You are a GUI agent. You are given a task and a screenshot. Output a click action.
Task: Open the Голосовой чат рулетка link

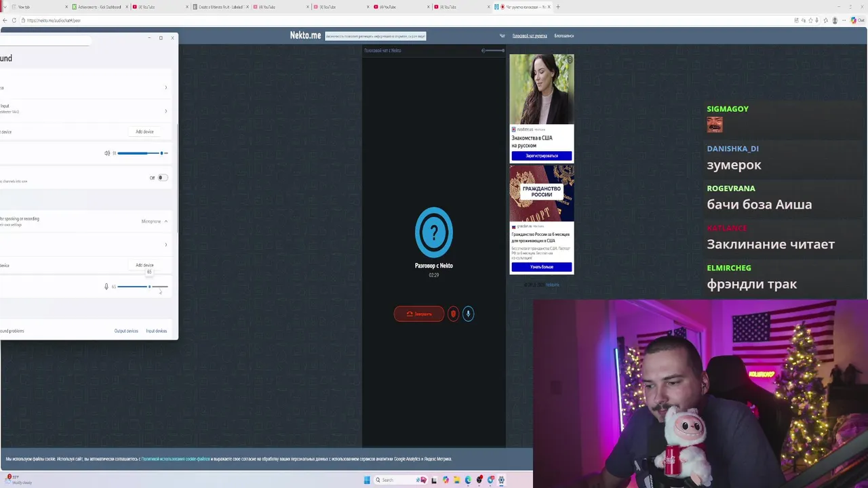530,36
